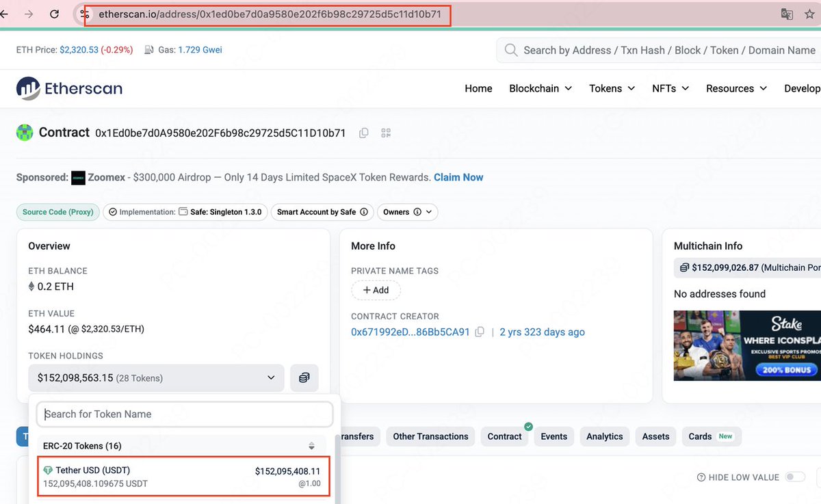Click the ETH price $2,320.53
The image size is (821, 504).
click(x=79, y=50)
